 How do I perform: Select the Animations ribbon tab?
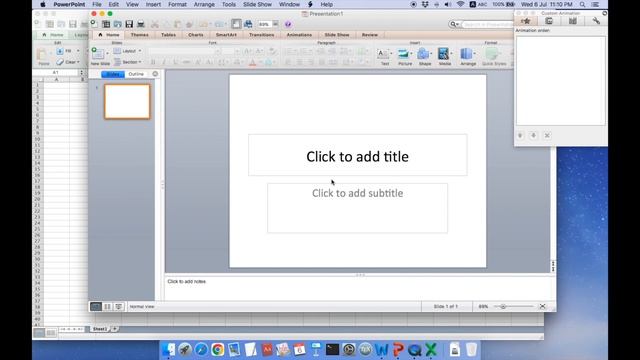(x=299, y=35)
